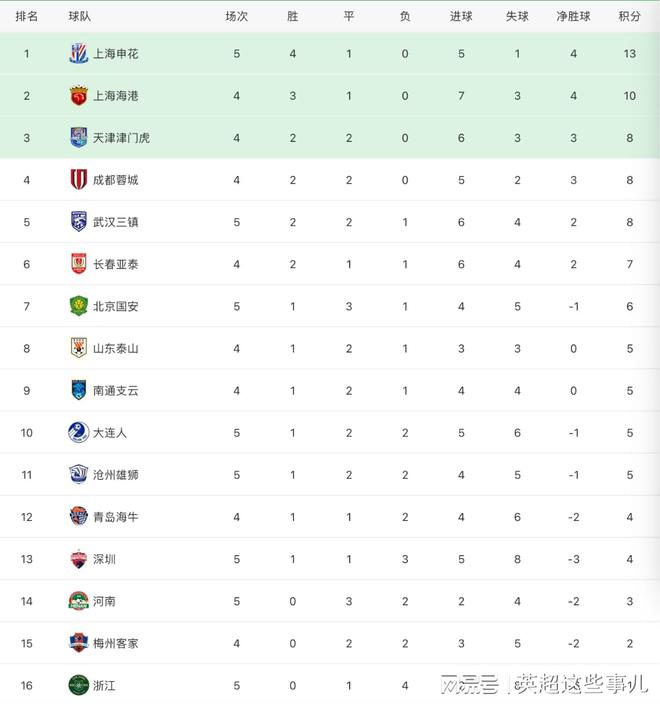
Task: Click the 上海申花 team crest icon
Action: (79, 54)
